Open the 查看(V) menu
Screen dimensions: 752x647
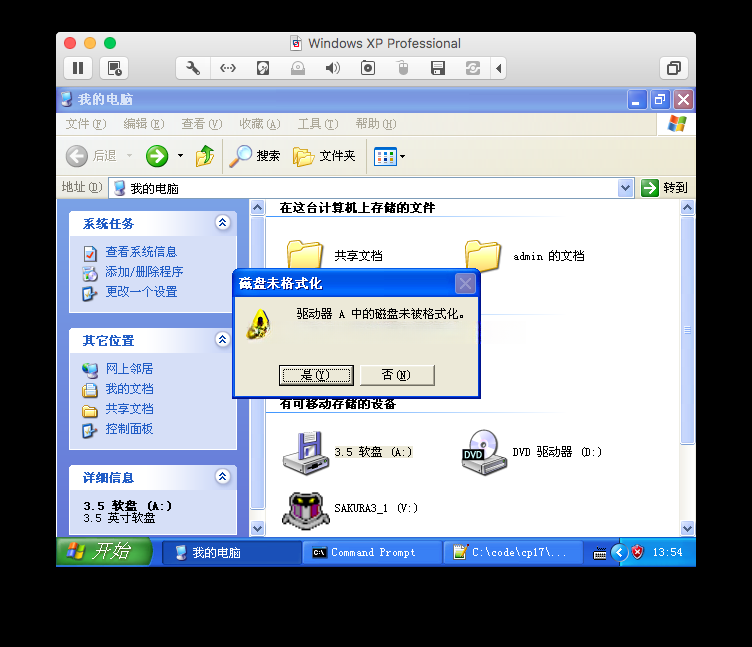pyautogui.click(x=202, y=124)
